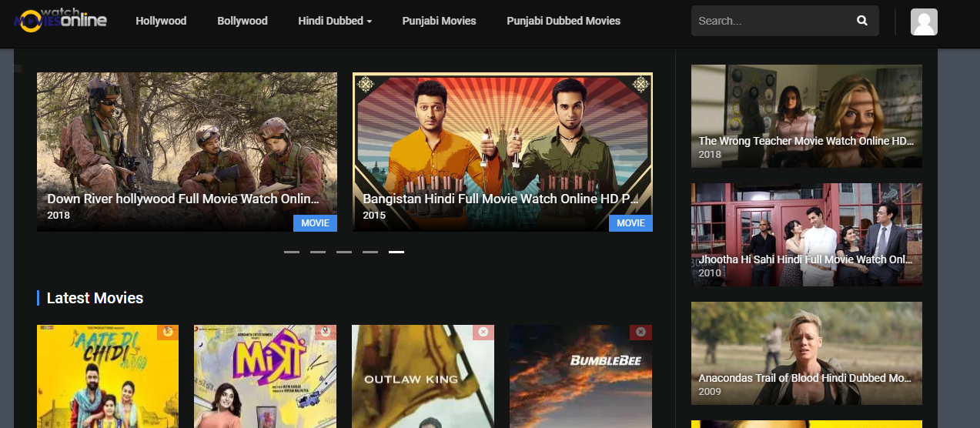Image resolution: width=980 pixels, height=428 pixels.
Task: Close the badge on Outlaw King poster
Action: [483, 333]
